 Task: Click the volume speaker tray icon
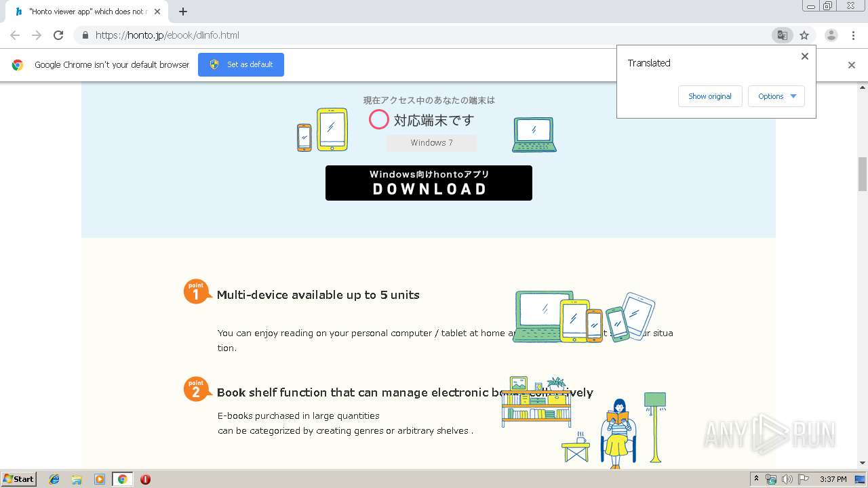point(787,479)
